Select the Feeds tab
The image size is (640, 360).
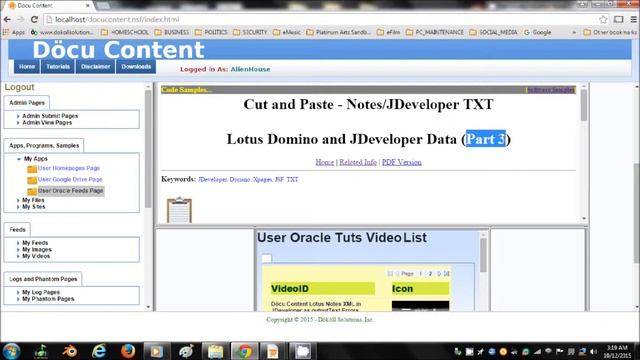point(18,230)
